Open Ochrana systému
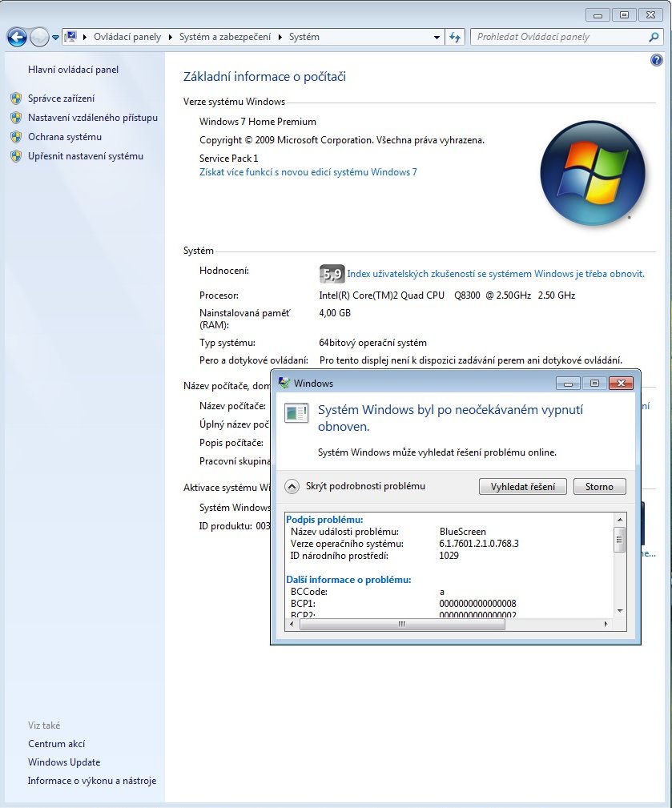This screenshot has width=672, height=808. point(65,137)
